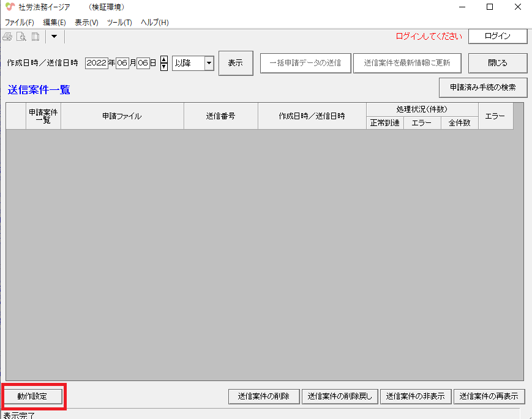Expand the 以降 date range combo box
Viewport: 532px width, 419px height.
tap(209, 63)
